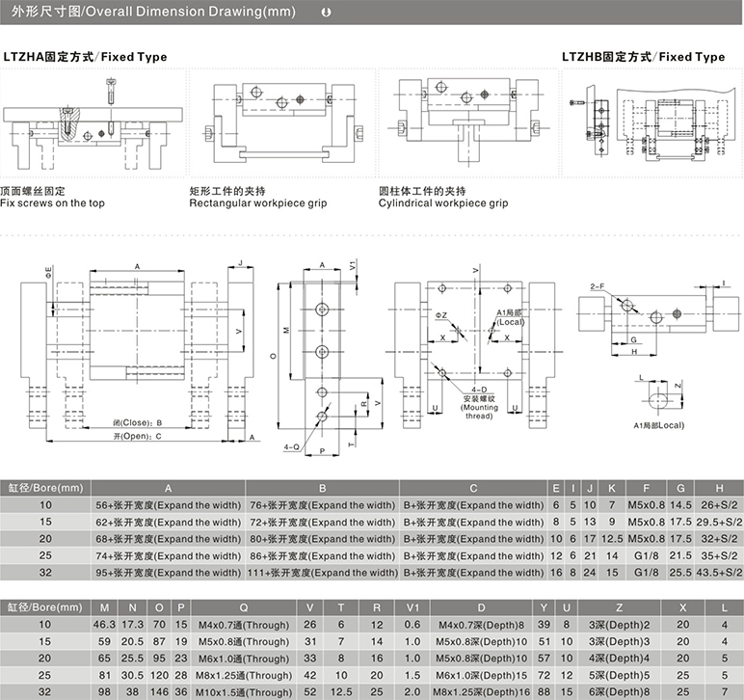Click the '26+S/2' table cell

point(719,505)
